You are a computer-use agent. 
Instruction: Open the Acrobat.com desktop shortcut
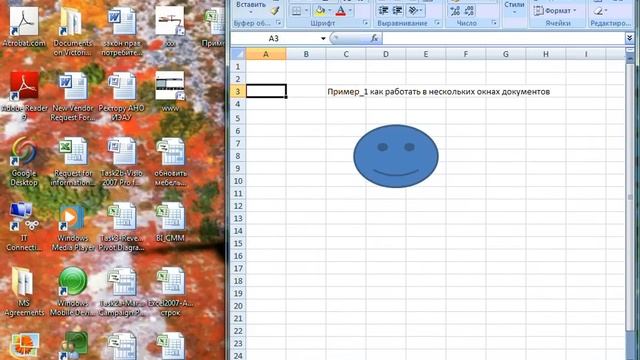[24, 27]
